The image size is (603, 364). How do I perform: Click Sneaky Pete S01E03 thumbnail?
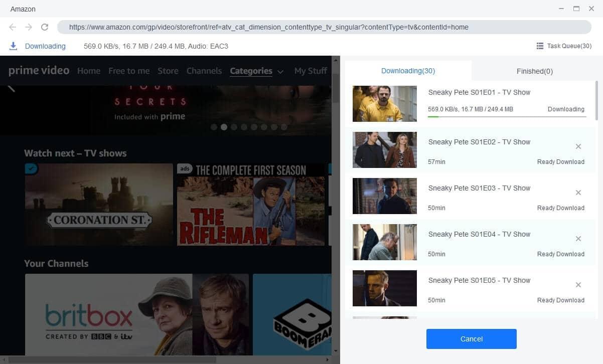(385, 196)
